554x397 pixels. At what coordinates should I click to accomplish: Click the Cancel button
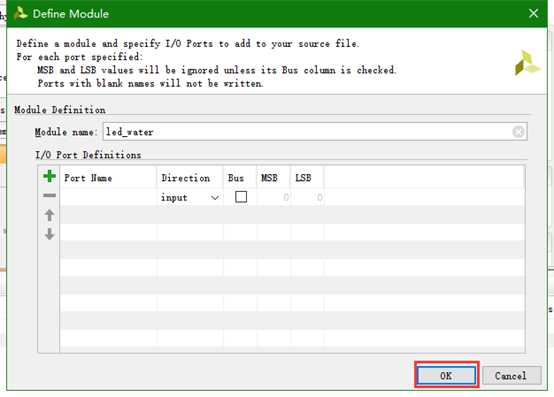point(511,375)
